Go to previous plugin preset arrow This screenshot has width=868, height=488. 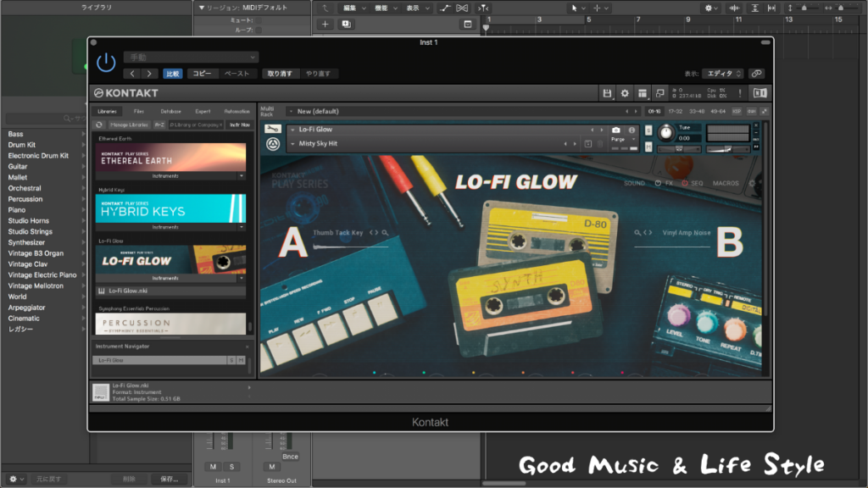(x=132, y=74)
